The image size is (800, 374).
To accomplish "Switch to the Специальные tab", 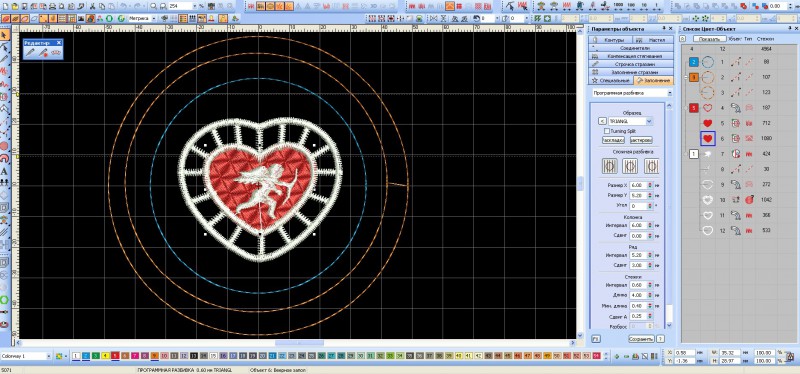I will click(611, 81).
